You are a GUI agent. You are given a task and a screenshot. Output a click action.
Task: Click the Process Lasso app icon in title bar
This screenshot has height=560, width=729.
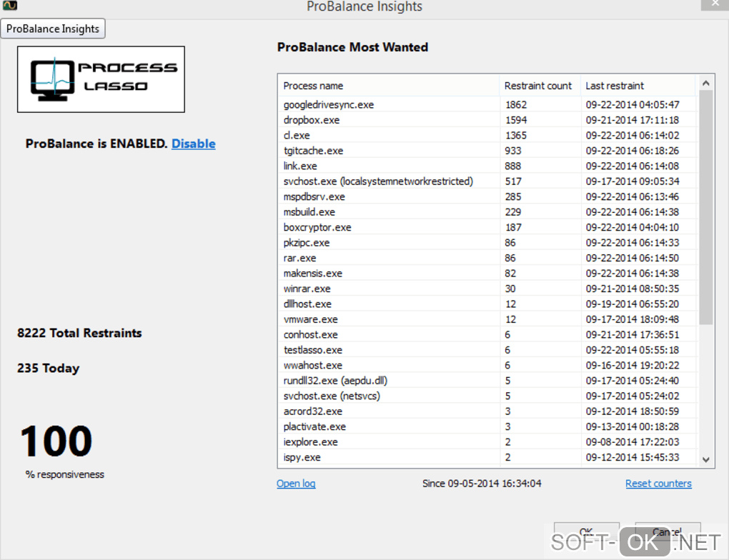click(10, 6)
